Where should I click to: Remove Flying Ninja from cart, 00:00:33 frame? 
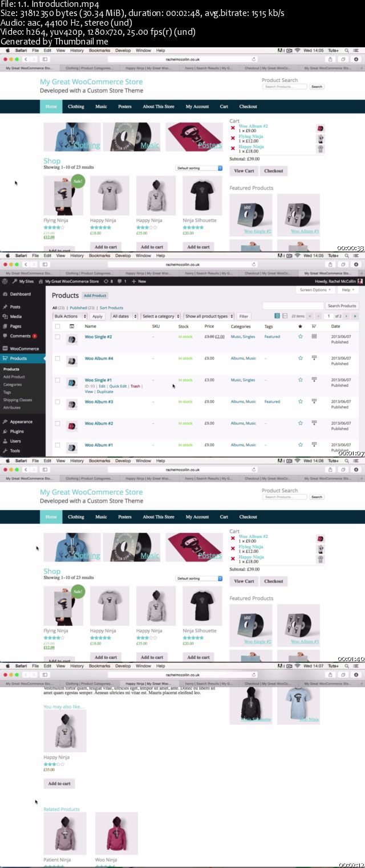(233, 138)
